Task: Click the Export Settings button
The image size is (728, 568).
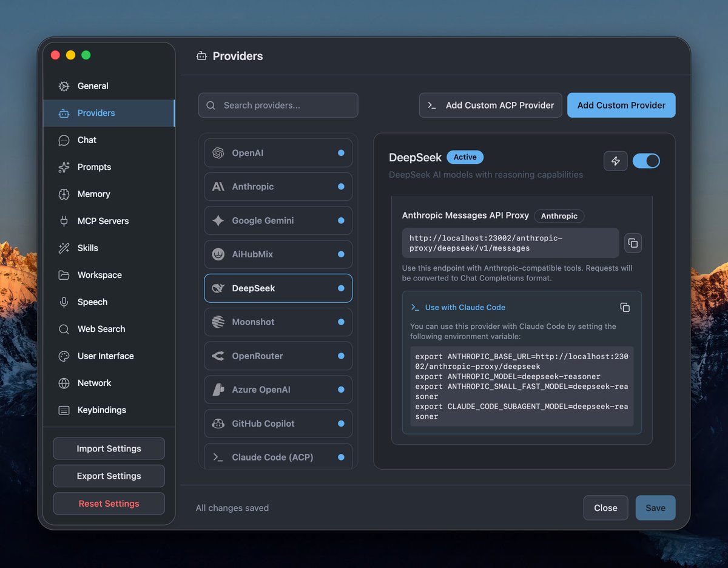Action: (x=109, y=476)
